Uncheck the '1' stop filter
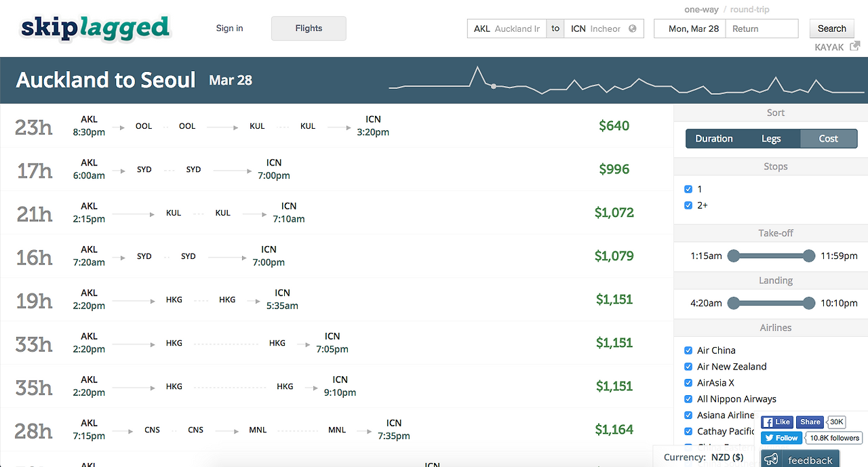Image resolution: width=868 pixels, height=467 pixels. [x=688, y=188]
